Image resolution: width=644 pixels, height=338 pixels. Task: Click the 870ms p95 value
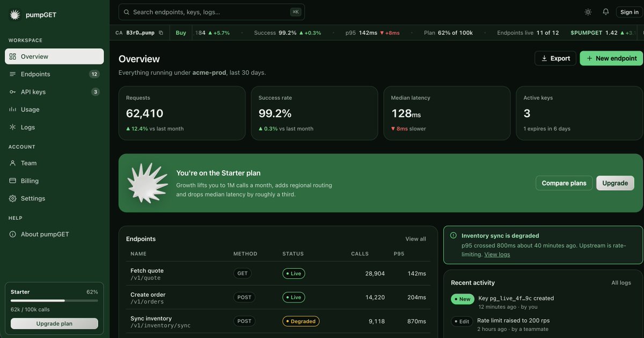point(416,321)
